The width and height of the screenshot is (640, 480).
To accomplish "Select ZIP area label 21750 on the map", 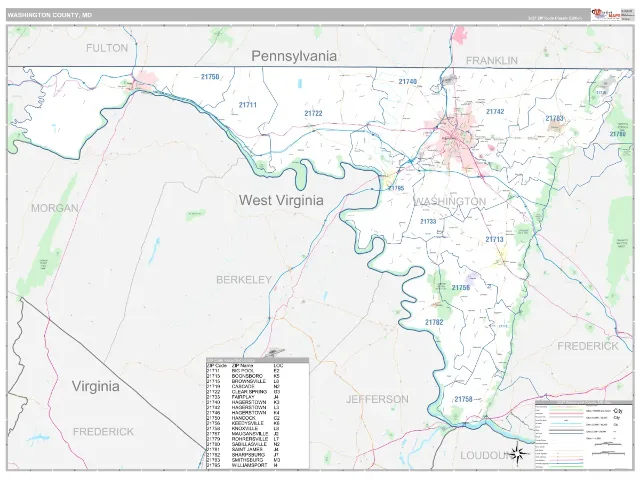I will tap(210, 77).
